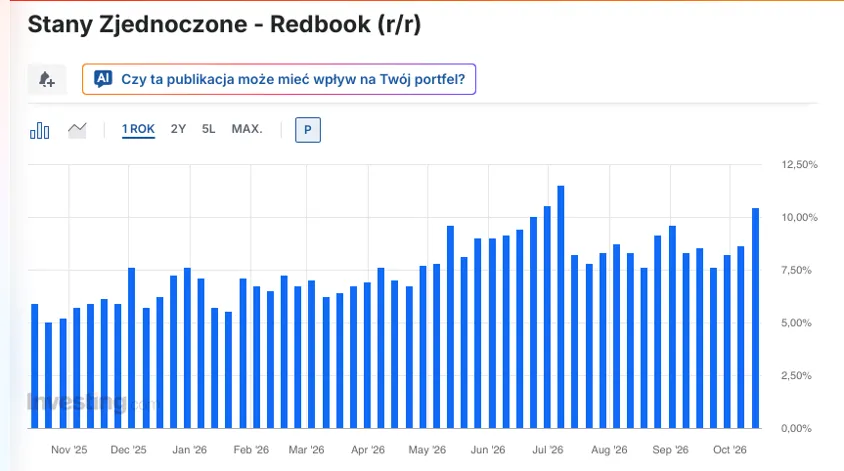Switch to bar chart view
Viewport: 844px width, 471px height.
coord(39,130)
